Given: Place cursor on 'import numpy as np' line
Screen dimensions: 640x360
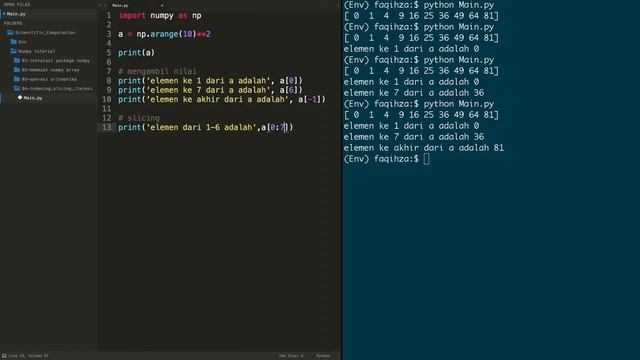Looking at the screenshot, I should click(160, 16).
